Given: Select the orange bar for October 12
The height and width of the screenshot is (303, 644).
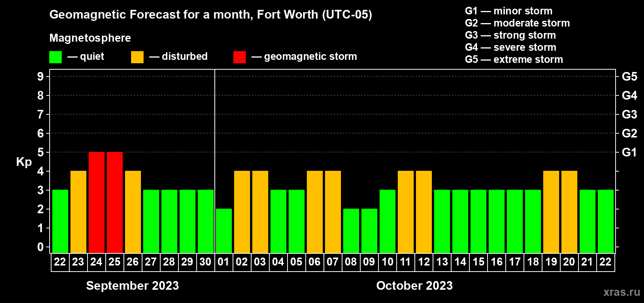Looking at the screenshot, I should coord(424,212).
